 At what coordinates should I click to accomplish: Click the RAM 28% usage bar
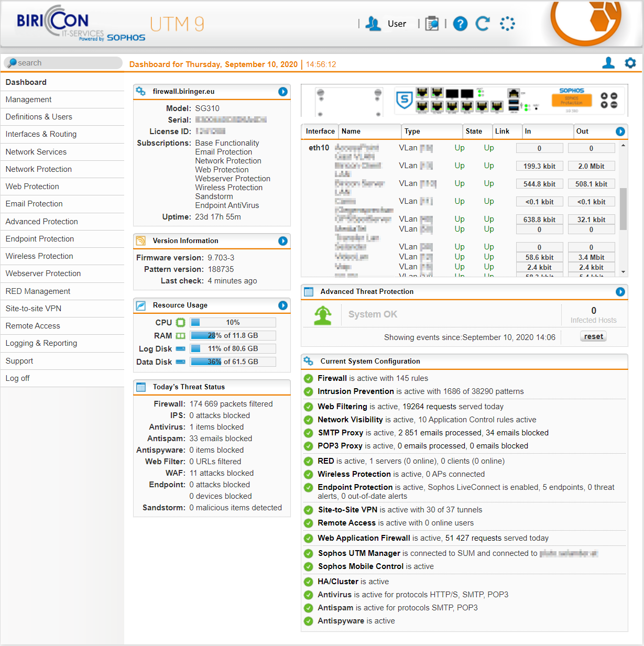pyautogui.click(x=233, y=335)
